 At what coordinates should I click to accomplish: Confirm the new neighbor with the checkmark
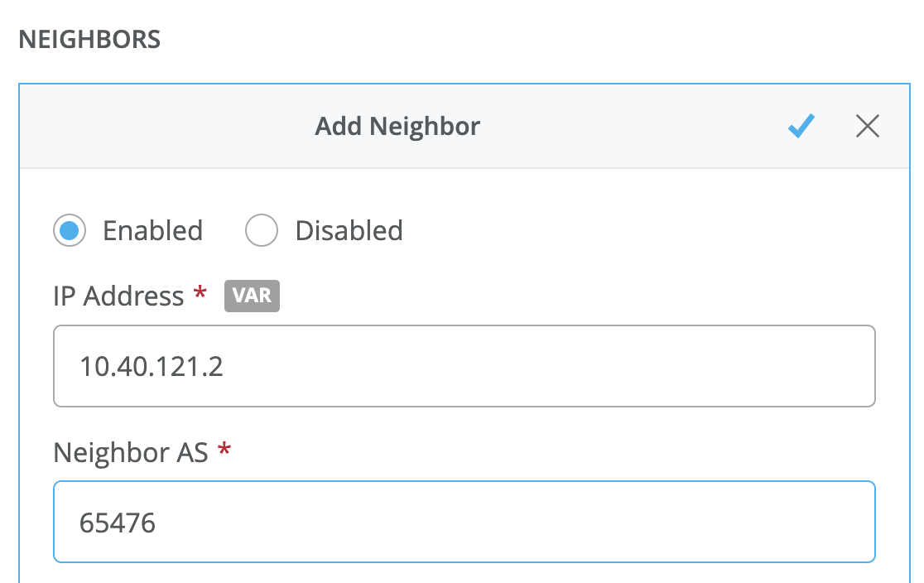[801, 126]
